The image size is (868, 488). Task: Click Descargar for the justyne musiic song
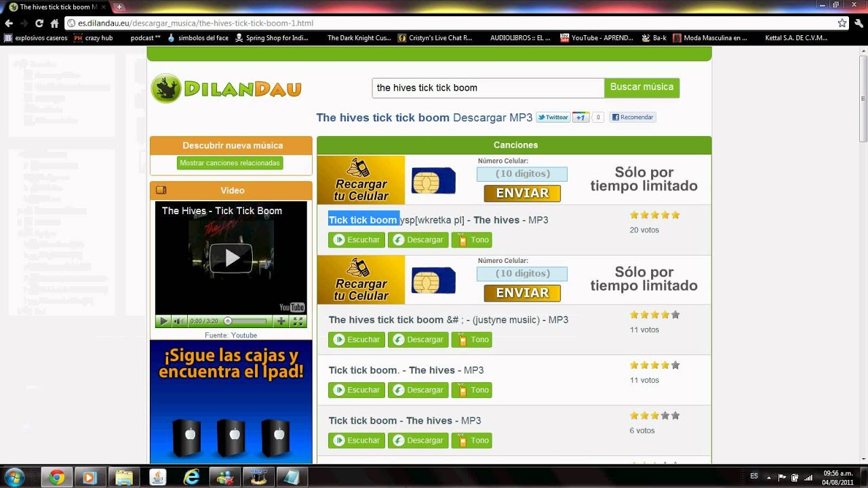pos(418,340)
